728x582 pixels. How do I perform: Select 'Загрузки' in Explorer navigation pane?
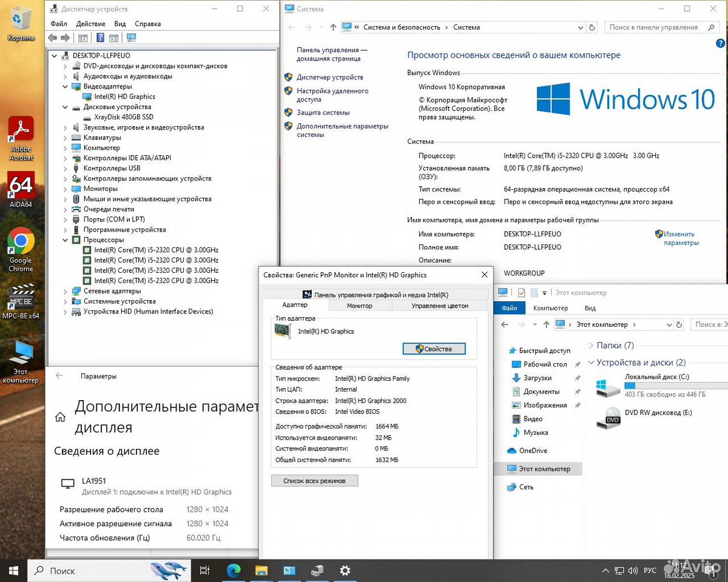pyautogui.click(x=538, y=378)
